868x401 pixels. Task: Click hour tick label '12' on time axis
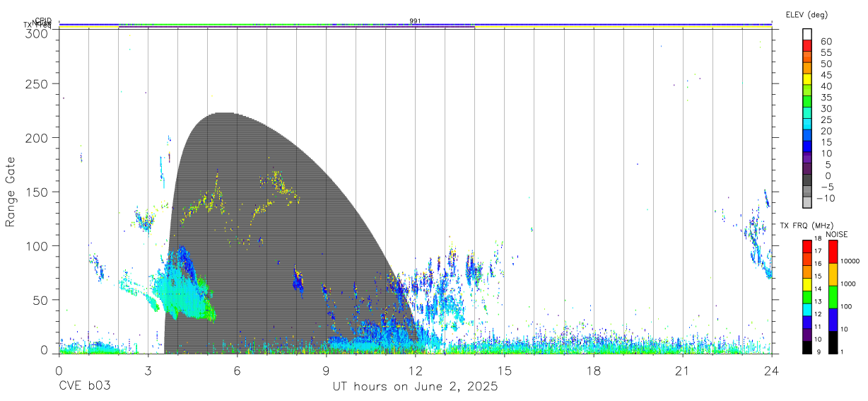point(416,371)
